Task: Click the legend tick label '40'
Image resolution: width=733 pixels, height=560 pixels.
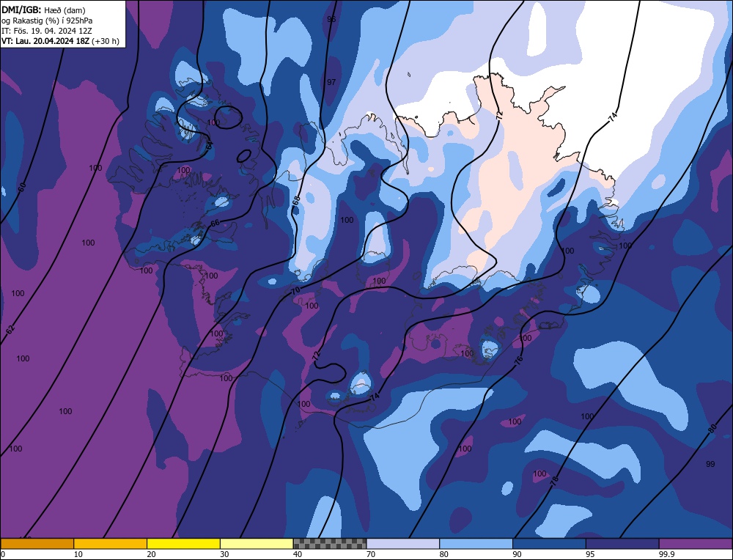Action: (x=298, y=554)
